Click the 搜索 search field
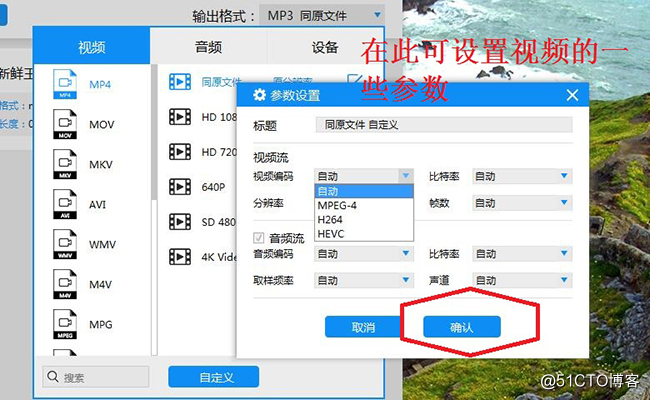 (96, 377)
